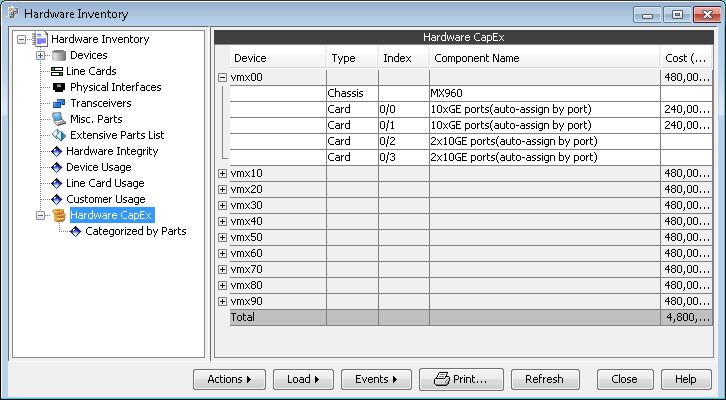Click the Hardware CapEx tree icon
726x400 pixels.
[x=59, y=216]
